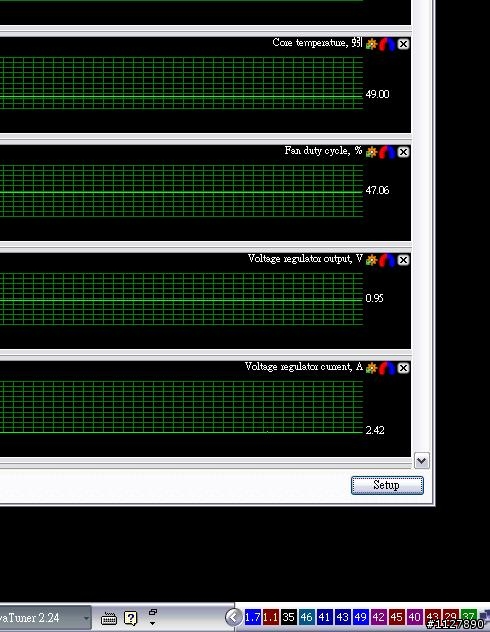Click the purple 42 tray icon
Image resolution: width=490 pixels, height=632 pixels.
tap(378, 617)
